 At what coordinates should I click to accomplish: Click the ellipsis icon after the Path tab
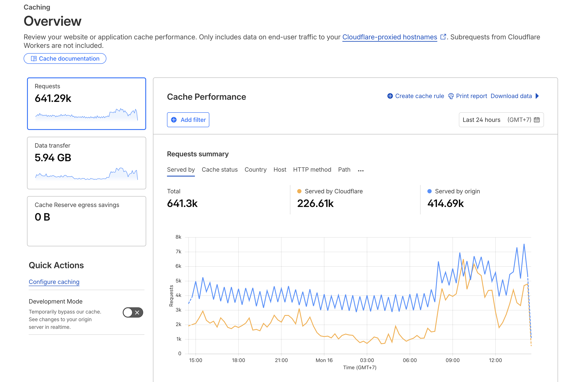[361, 170]
